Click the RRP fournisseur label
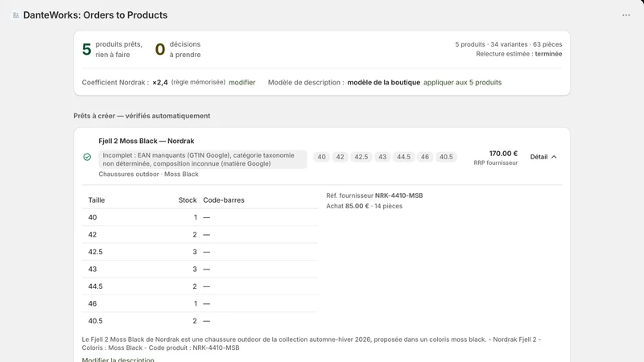 click(x=496, y=163)
